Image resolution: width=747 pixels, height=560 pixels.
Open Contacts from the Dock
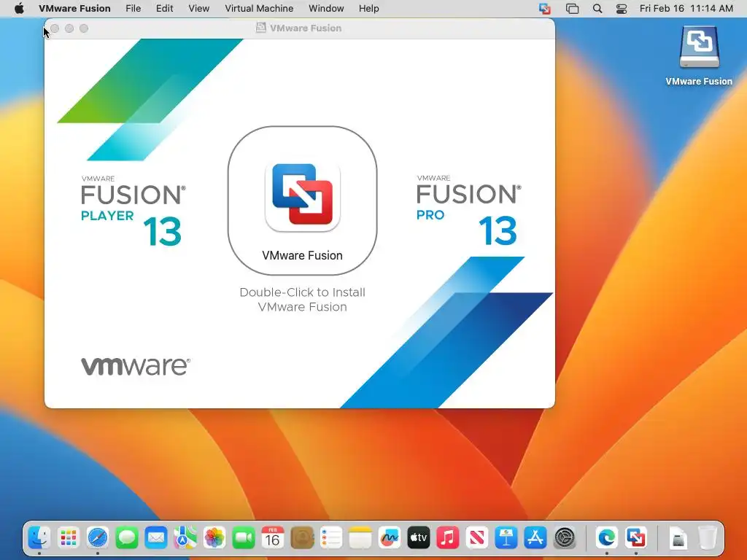pos(302,538)
